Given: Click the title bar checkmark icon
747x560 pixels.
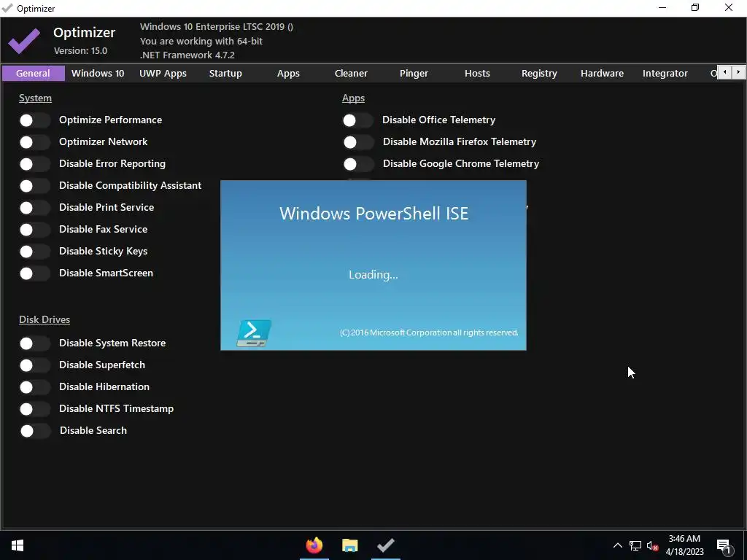Looking at the screenshot, I should pyautogui.click(x=7, y=8).
